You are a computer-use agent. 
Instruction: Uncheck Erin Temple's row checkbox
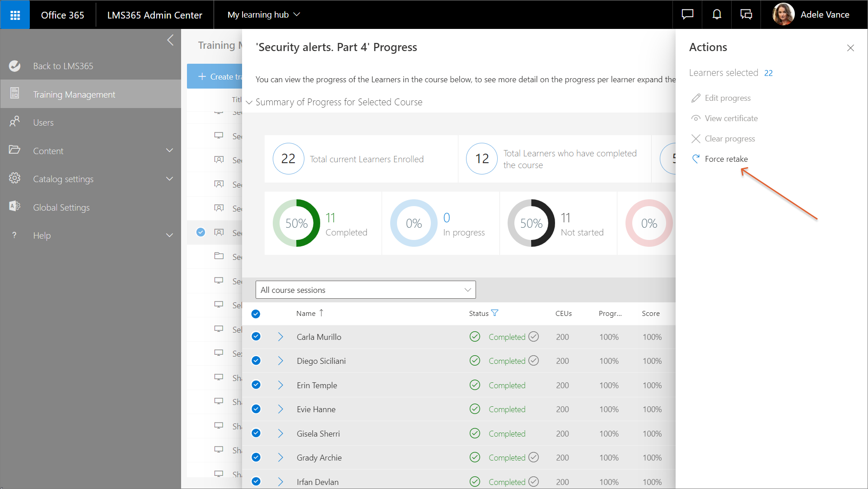coord(256,385)
